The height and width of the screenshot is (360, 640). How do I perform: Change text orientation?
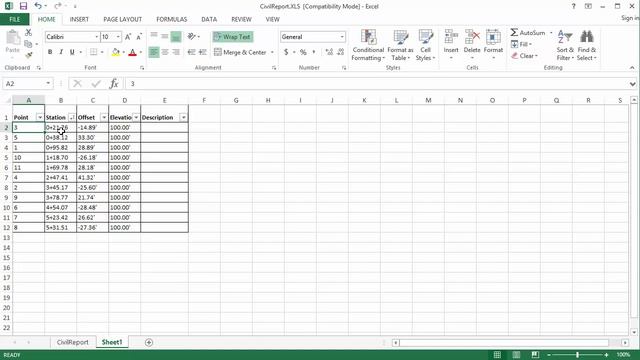191,37
